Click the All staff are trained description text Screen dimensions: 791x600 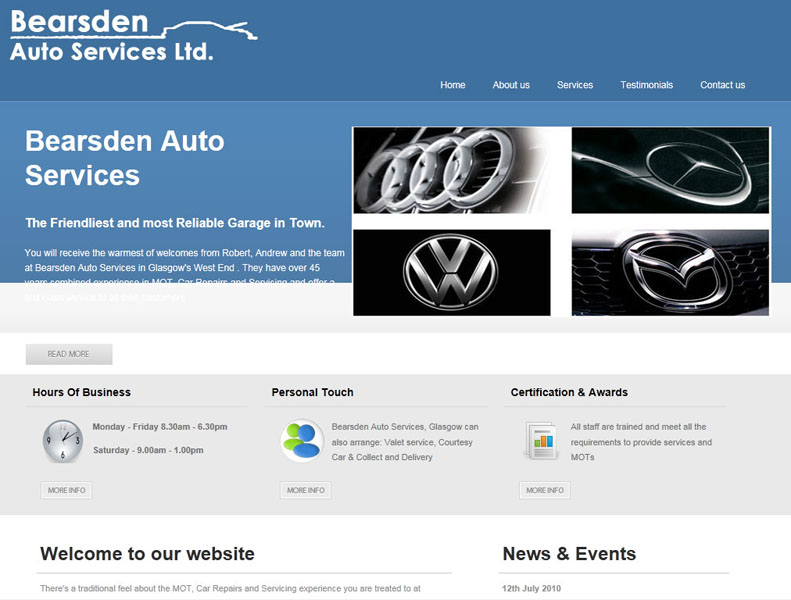coord(641,442)
